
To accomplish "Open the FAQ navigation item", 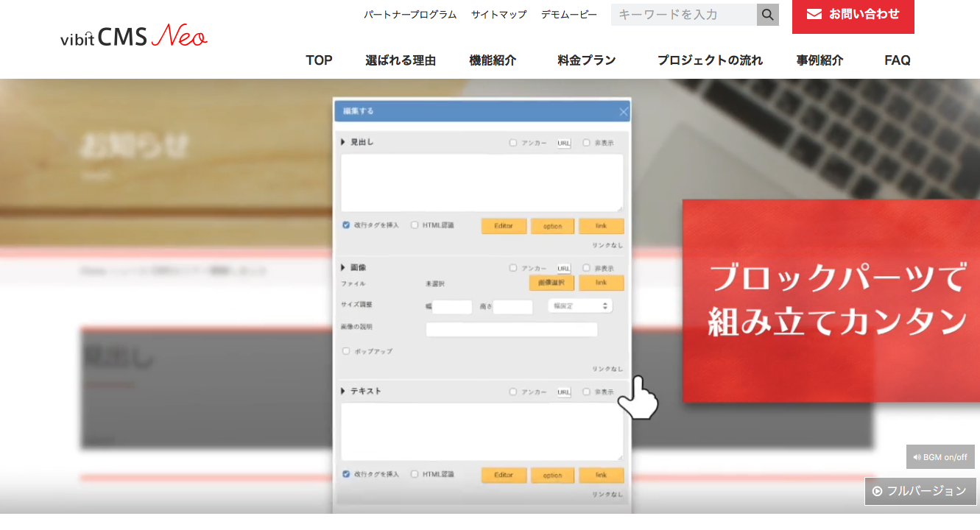I will [897, 60].
